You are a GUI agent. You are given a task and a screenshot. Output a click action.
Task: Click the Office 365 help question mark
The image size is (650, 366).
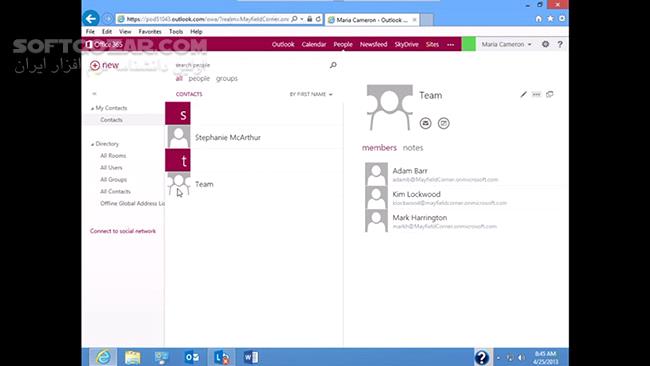[x=560, y=44]
